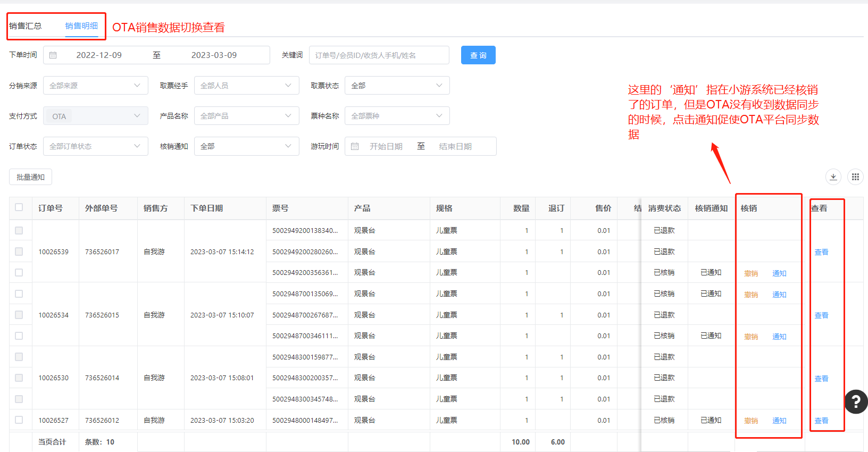The width and height of the screenshot is (868, 452).
Task: Click 通知 for ticket 5002949200356361
Action: click(779, 273)
